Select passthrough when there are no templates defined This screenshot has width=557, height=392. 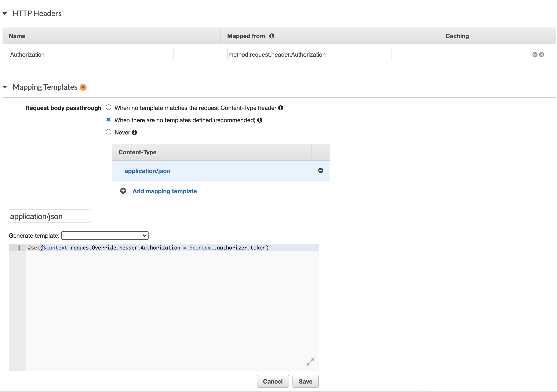pos(108,119)
